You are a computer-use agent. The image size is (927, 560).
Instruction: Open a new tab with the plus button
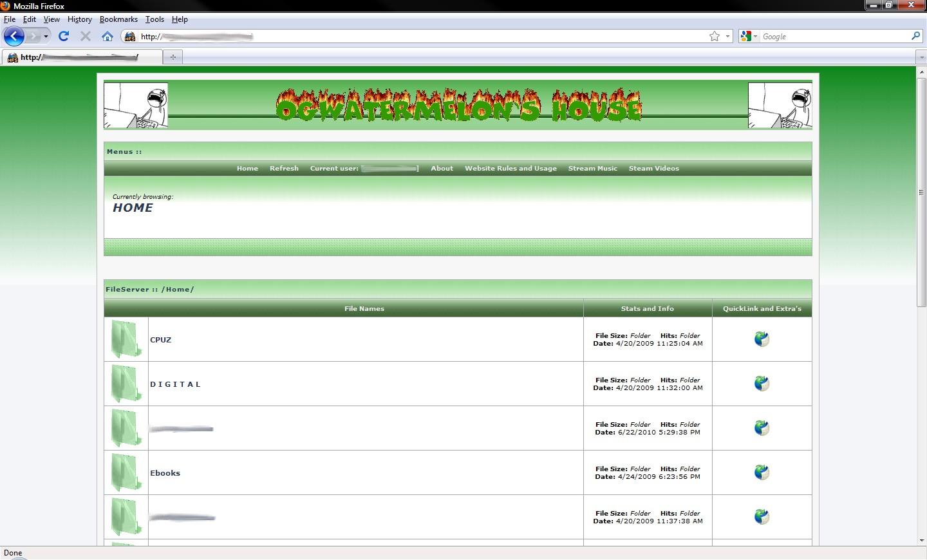(x=173, y=57)
